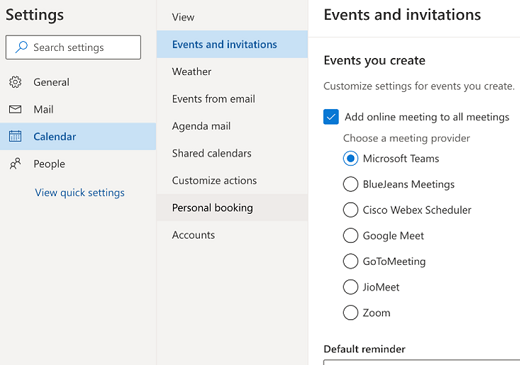The image size is (520, 365).
Task: Click the People icon
Action: tap(15, 163)
